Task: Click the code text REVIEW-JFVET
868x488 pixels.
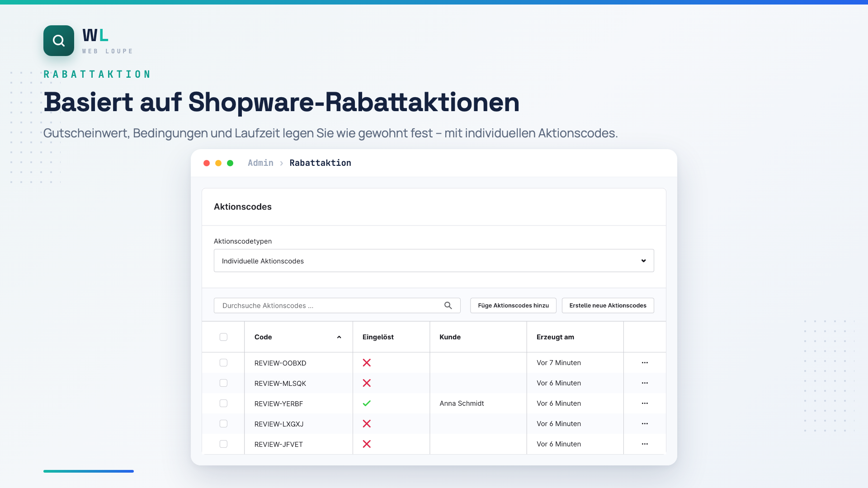Action: tap(278, 445)
